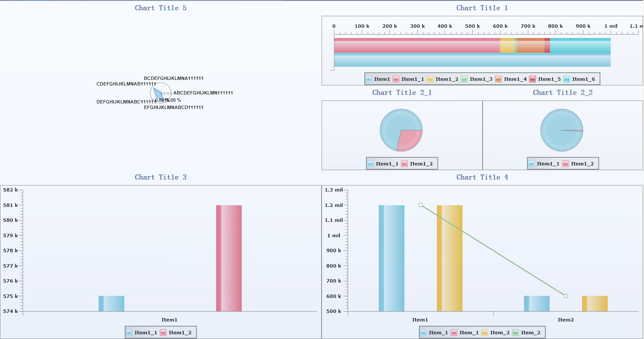644x339 pixels.
Task: Select the pink bar in Chart Title 3
Action: click(229, 258)
